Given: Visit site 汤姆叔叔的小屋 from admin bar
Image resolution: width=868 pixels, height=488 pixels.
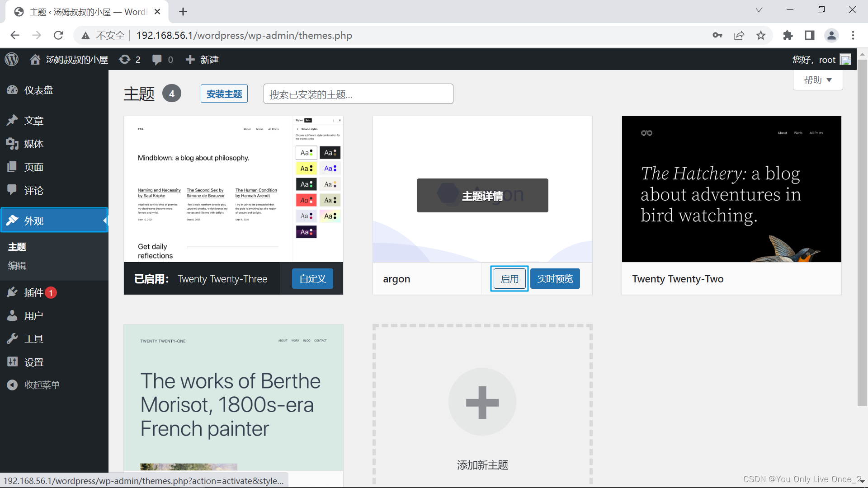Looking at the screenshot, I should (69, 60).
